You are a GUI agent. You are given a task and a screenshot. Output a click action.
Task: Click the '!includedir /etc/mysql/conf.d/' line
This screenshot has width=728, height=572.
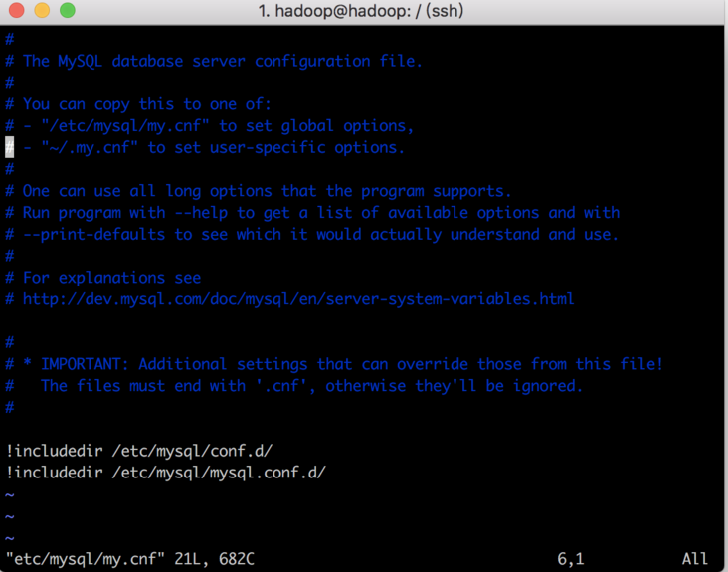[x=139, y=450]
